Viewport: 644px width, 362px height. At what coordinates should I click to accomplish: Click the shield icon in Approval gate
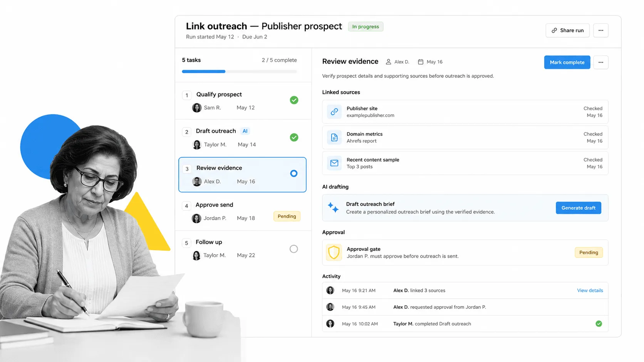[334, 252]
